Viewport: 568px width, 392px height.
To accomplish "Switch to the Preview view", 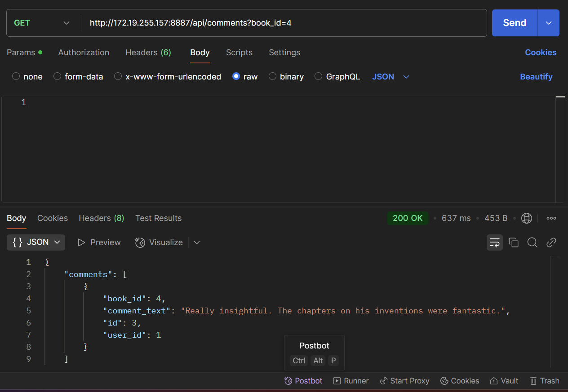I will tap(99, 242).
